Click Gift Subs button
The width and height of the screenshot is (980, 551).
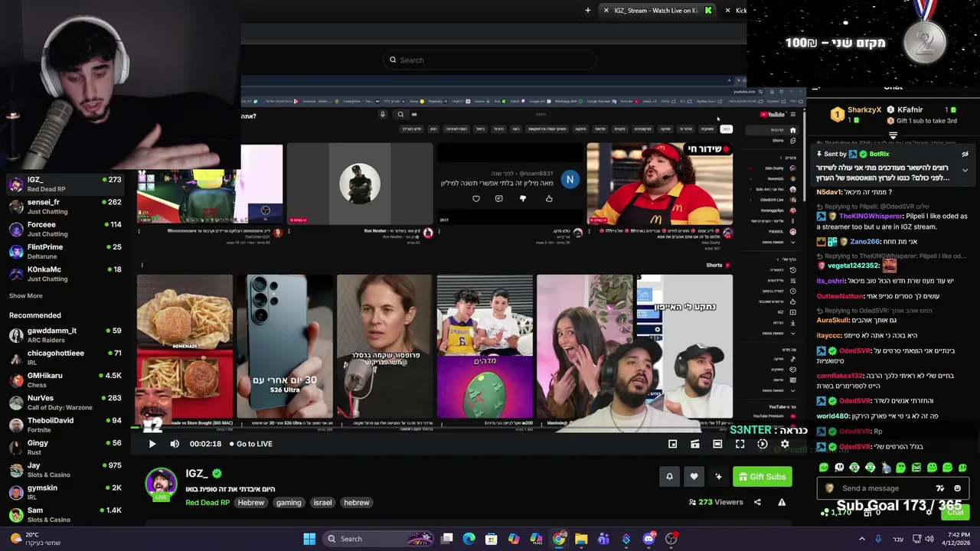coord(762,477)
